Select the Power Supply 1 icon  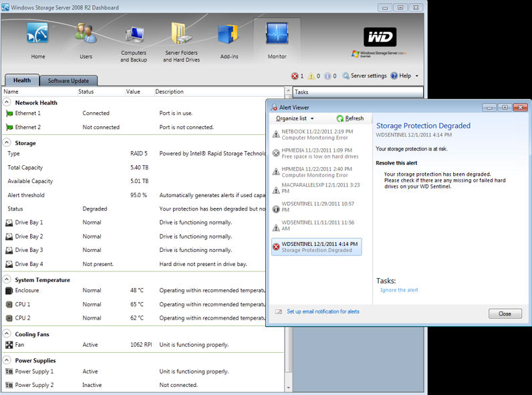click(9, 372)
